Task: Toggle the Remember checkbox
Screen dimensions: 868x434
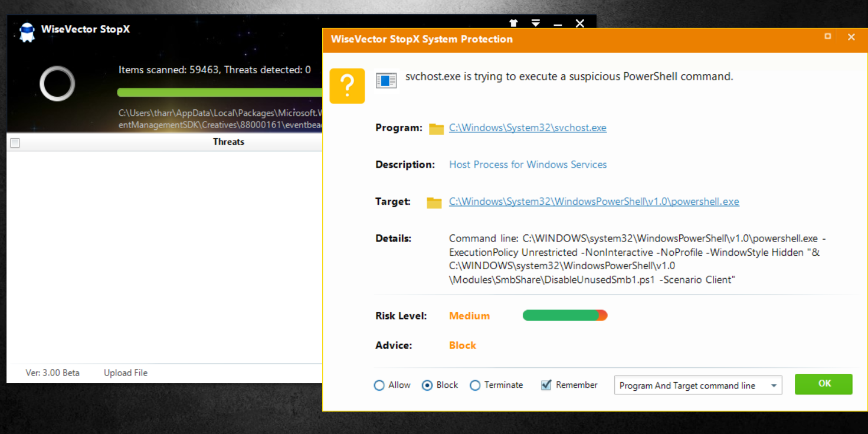Action: pos(546,385)
